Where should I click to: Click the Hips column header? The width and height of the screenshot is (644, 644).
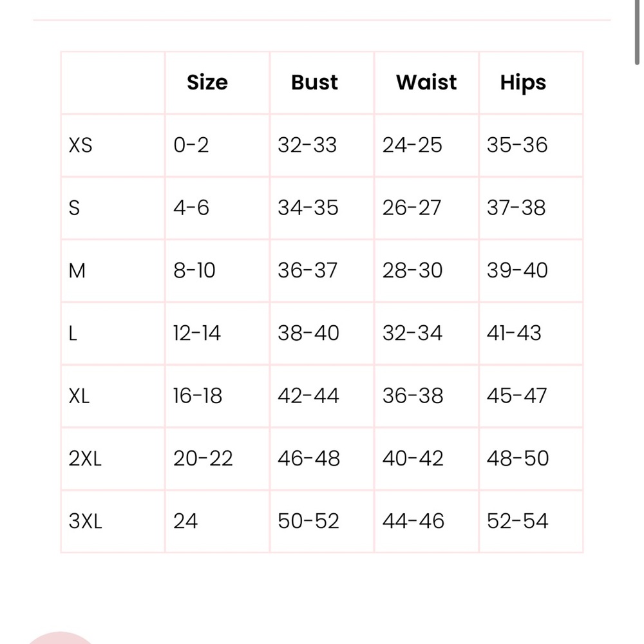(x=523, y=83)
